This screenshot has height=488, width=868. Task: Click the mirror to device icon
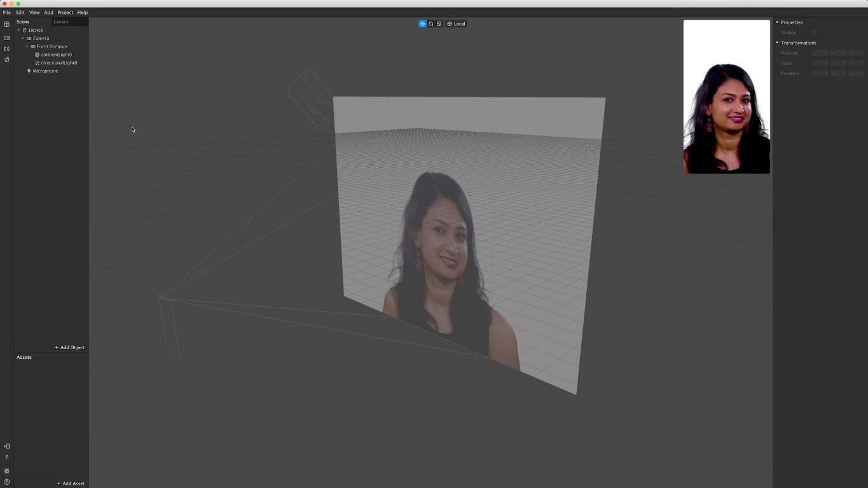tap(7, 446)
